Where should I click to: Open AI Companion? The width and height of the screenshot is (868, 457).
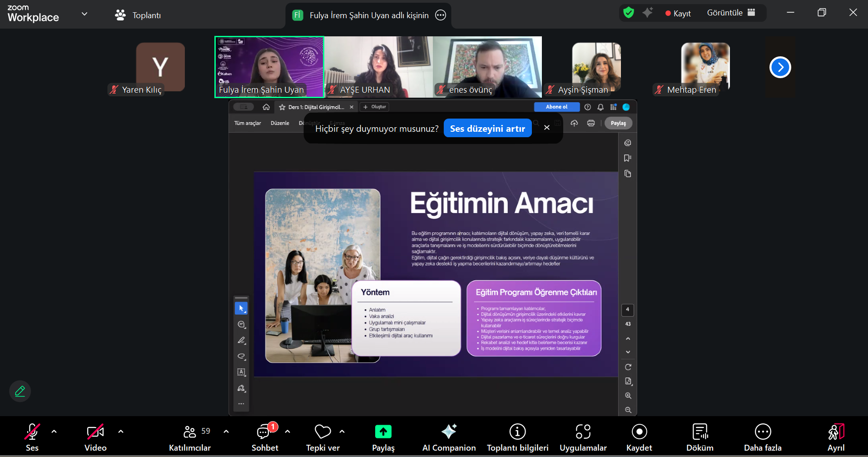[x=449, y=437]
